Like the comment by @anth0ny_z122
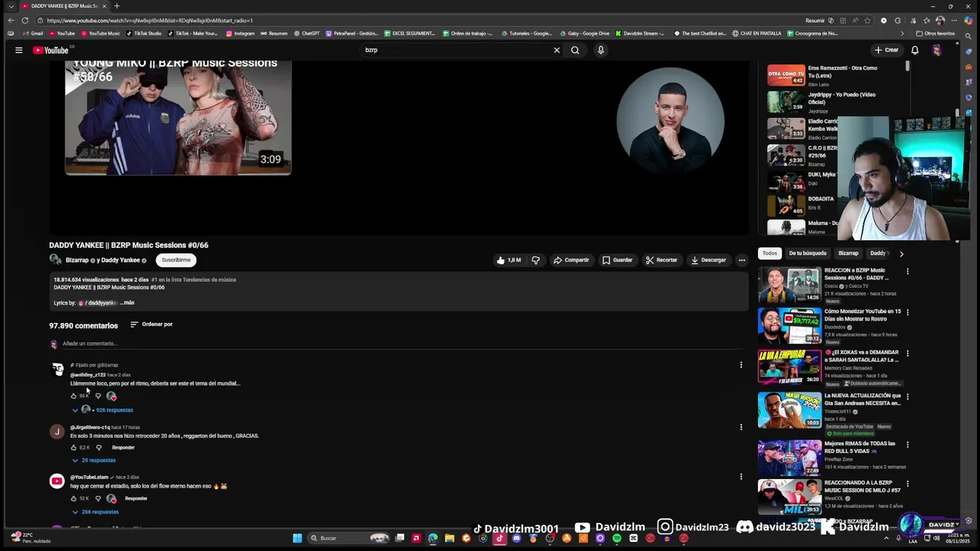Viewport: 980px width, 551px height. click(73, 396)
